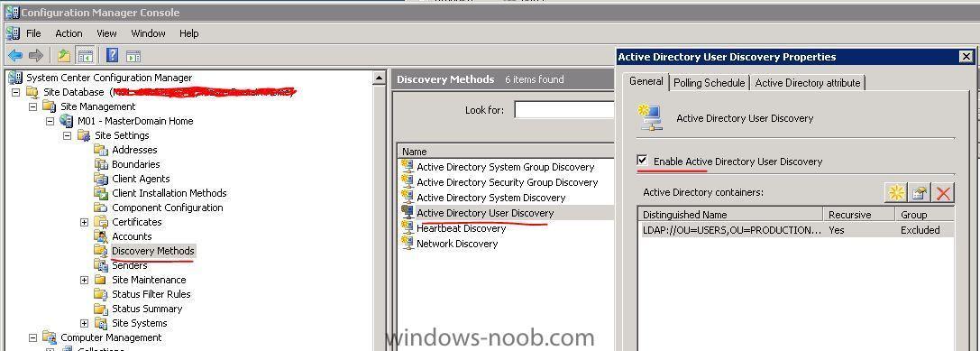The width and height of the screenshot is (980, 351).
Task: Click the Network Discovery item icon
Action: point(408,244)
